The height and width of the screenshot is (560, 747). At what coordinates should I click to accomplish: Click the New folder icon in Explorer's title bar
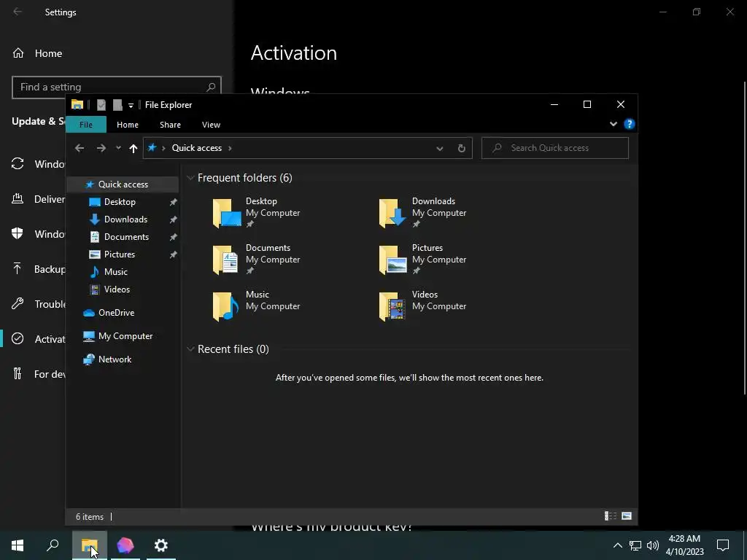pos(117,105)
